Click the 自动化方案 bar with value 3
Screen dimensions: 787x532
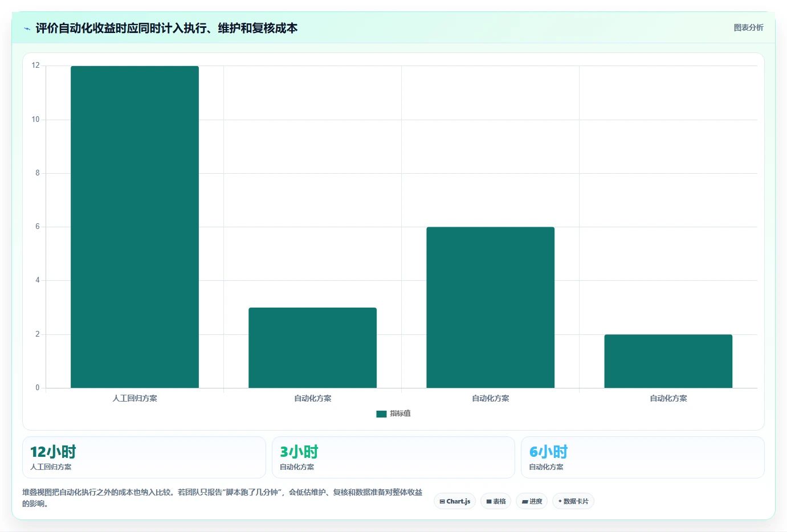click(312, 347)
